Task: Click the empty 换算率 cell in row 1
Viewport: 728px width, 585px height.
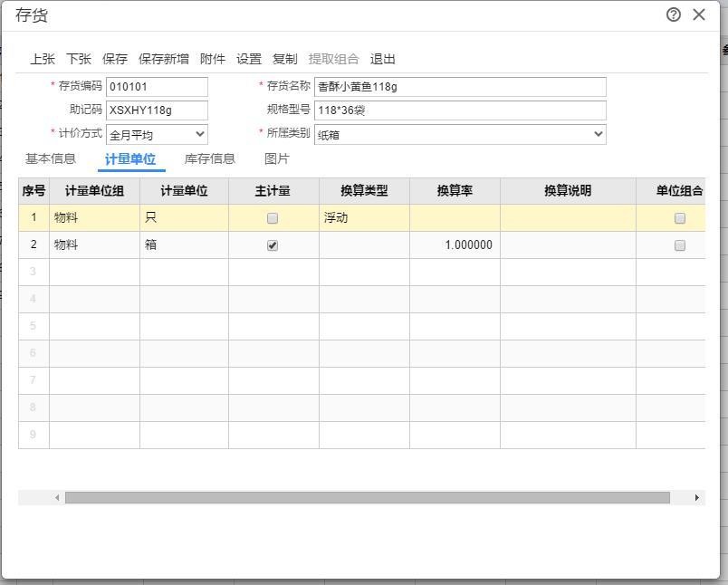Action: tap(455, 217)
